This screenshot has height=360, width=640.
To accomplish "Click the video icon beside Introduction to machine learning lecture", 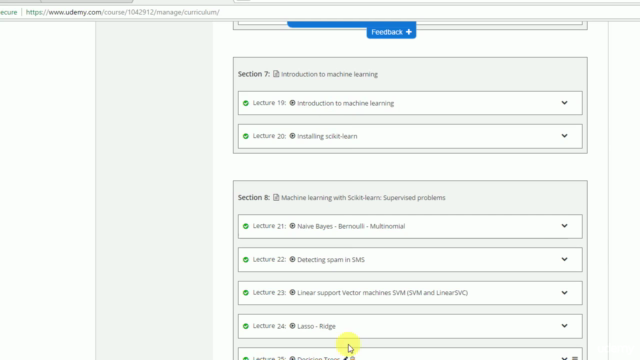I will [x=292, y=103].
